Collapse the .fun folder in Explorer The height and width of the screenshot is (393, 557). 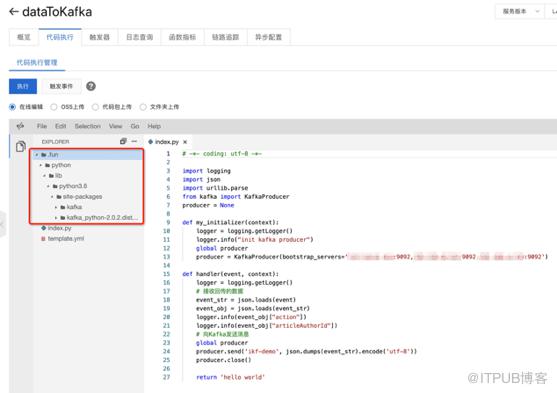[37, 155]
